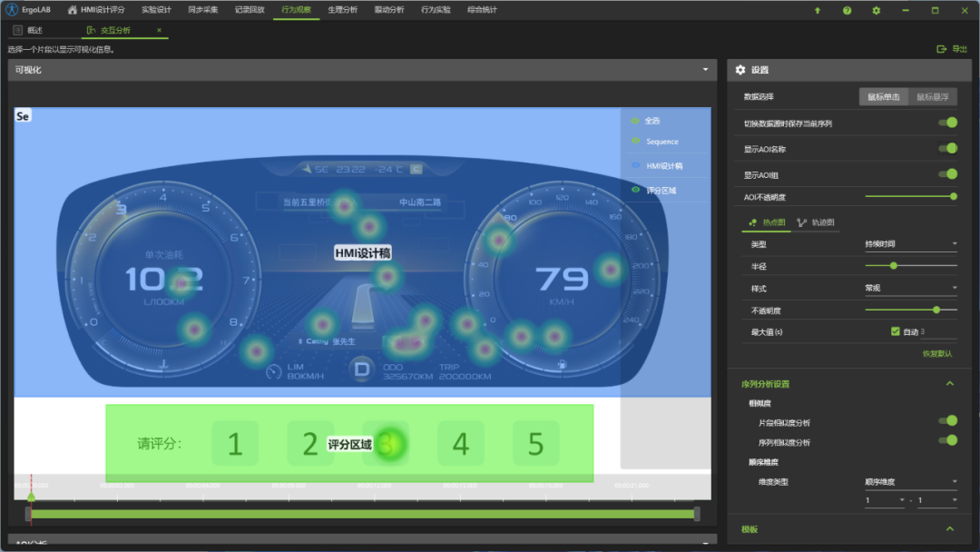Open the 类型 持续时间 dropdown
Image resolution: width=980 pixels, height=552 pixels.
click(x=911, y=244)
